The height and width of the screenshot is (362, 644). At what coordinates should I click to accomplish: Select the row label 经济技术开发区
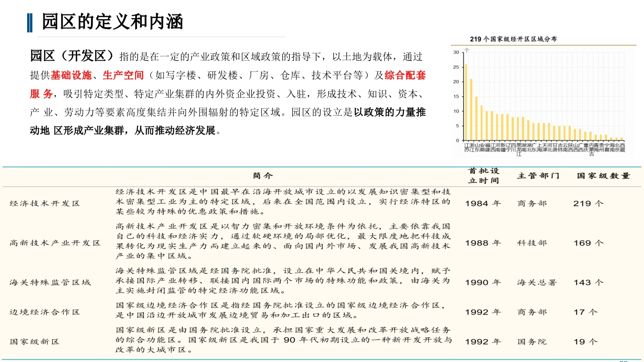pos(45,203)
